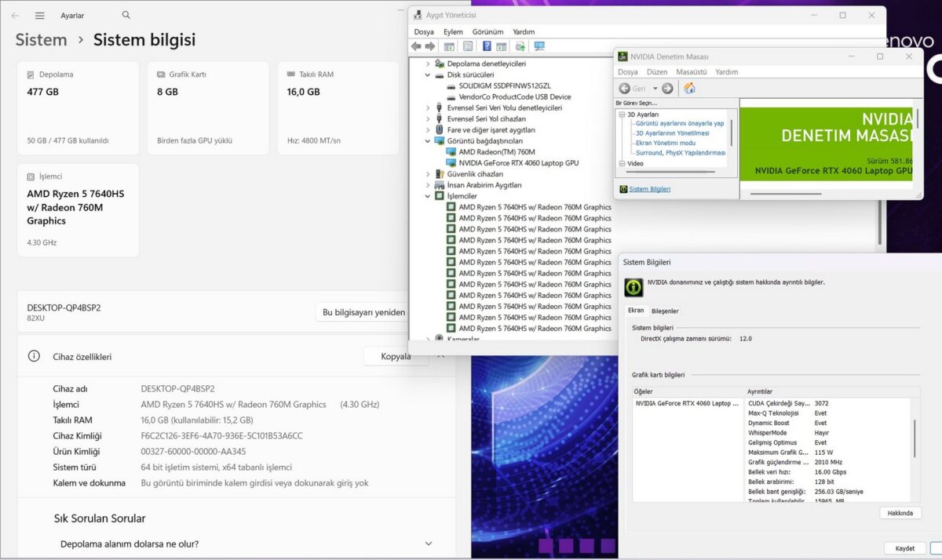The width and height of the screenshot is (942, 560).
Task: Expand İnsan Arabirim Aygıtları node
Action: click(428, 185)
